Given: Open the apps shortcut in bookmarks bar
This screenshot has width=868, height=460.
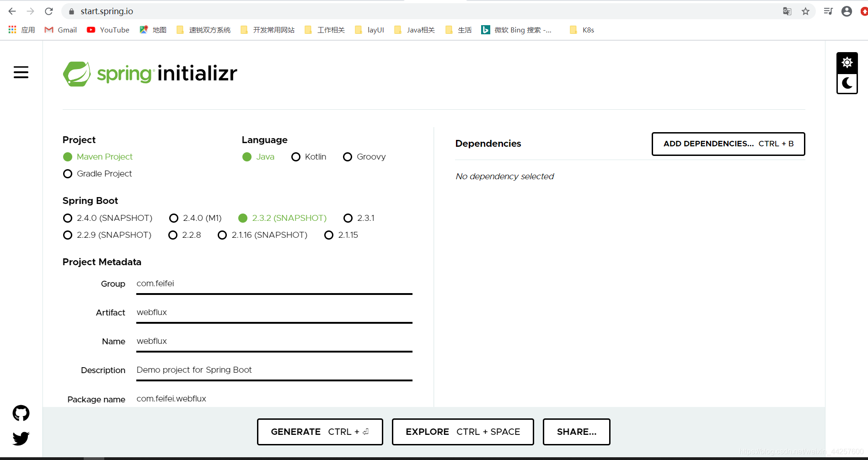Looking at the screenshot, I should click(x=21, y=30).
